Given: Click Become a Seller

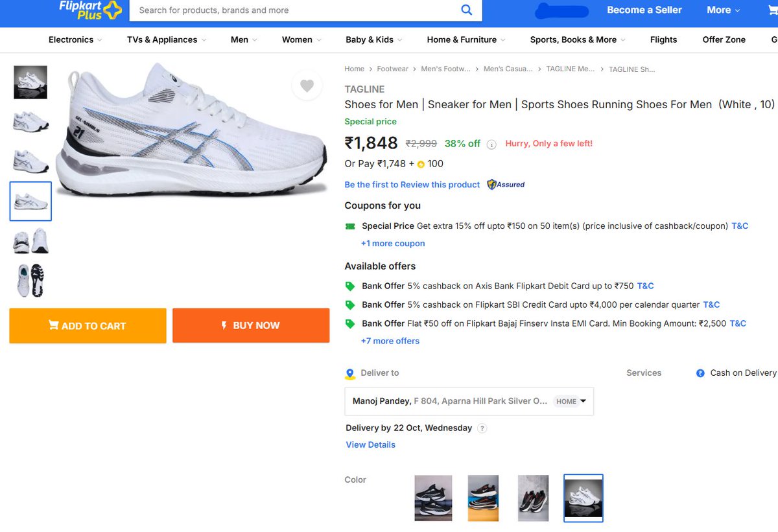Looking at the screenshot, I should [644, 10].
